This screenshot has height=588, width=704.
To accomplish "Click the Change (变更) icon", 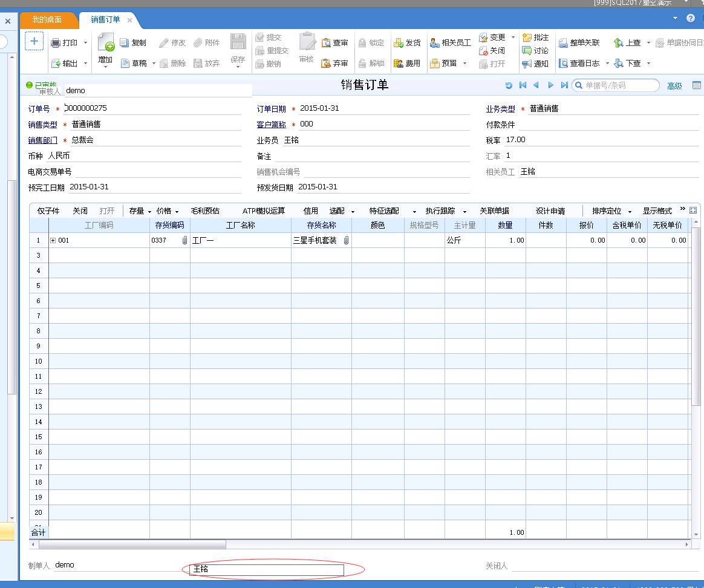I will coord(483,38).
